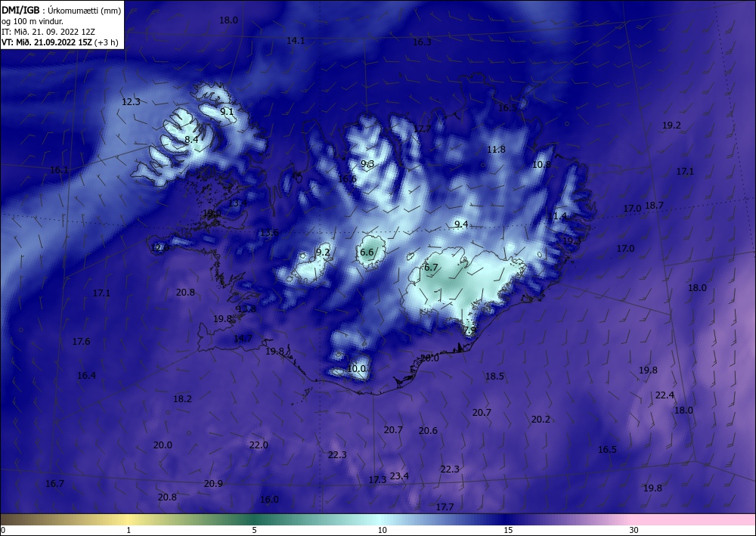Click the 16.7 value in the southwest corner

point(54,484)
